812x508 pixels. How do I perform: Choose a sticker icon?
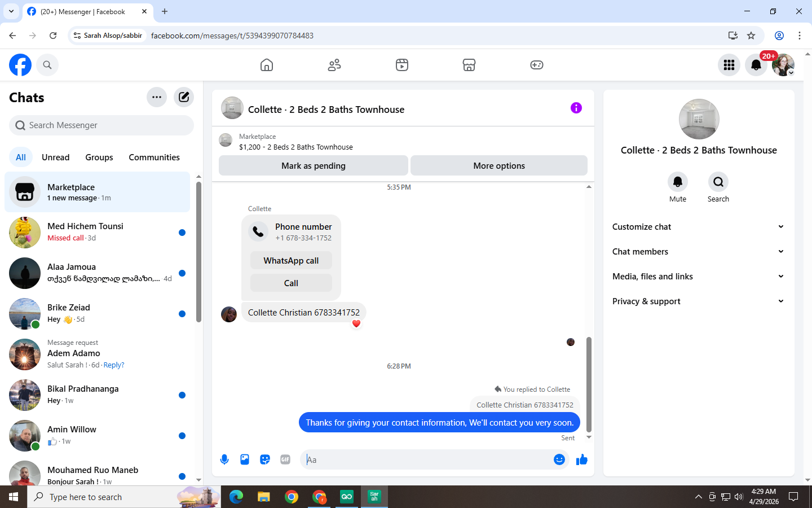click(265, 459)
